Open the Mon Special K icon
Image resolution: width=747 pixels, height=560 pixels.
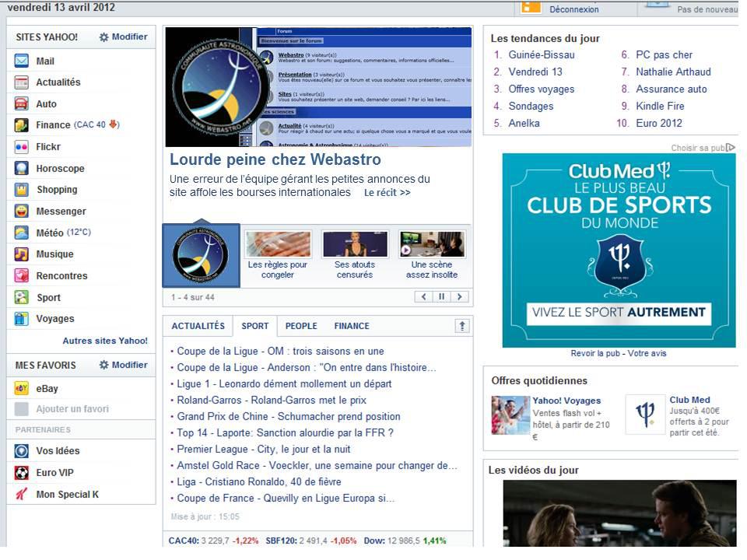pyautogui.click(x=22, y=495)
